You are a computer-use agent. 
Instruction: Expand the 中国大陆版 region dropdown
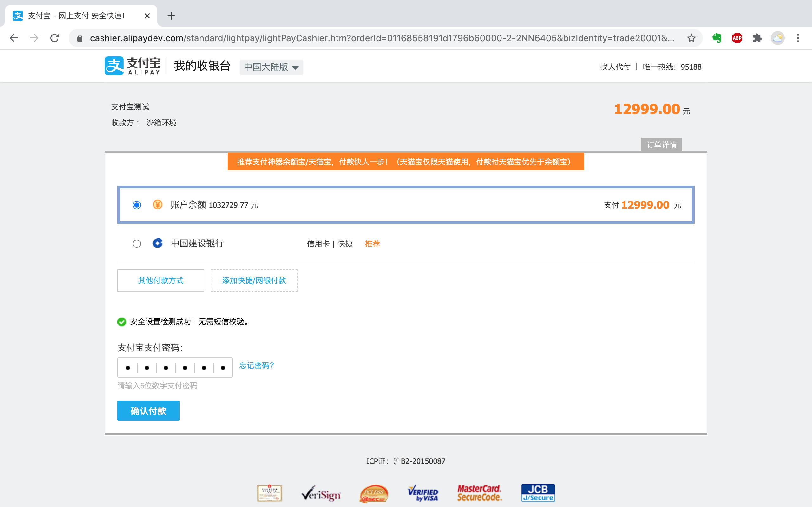[271, 67]
